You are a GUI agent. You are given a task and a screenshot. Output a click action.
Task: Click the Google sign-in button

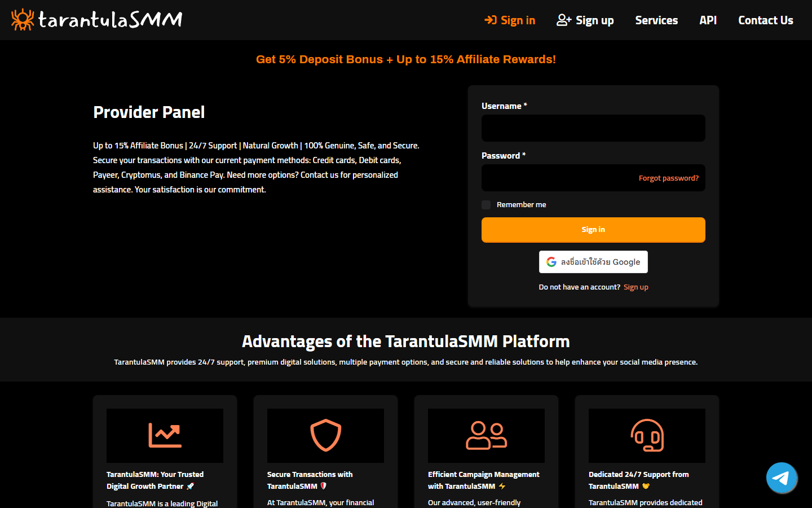pyautogui.click(x=593, y=261)
